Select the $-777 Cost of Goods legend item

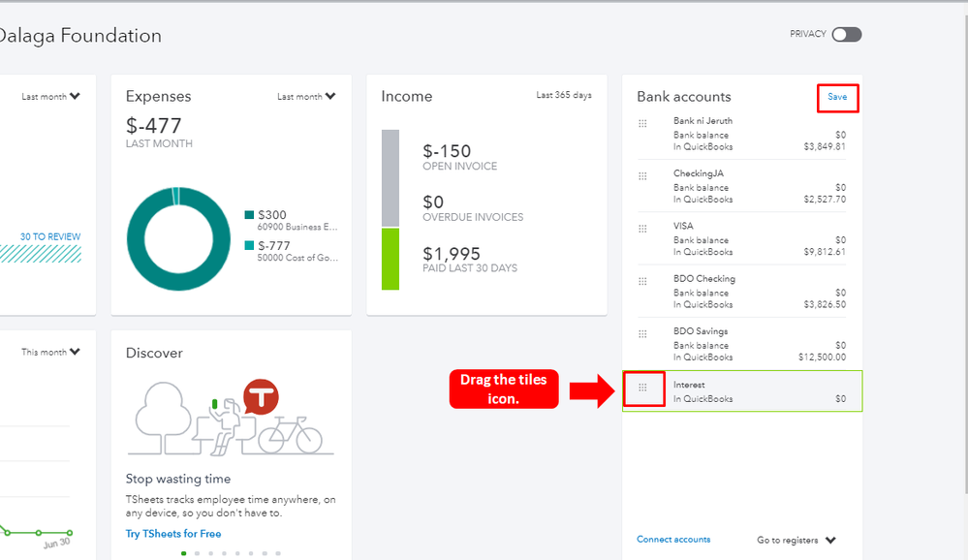point(291,251)
